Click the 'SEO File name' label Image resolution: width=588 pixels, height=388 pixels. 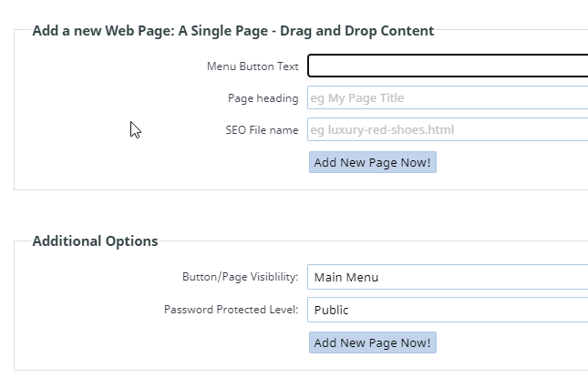coord(262,130)
